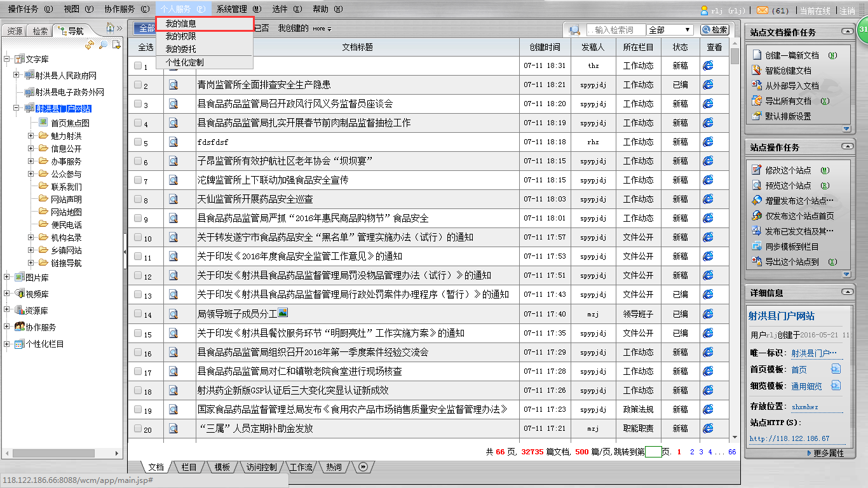Image resolution: width=868 pixels, height=488 pixels.
Task: Open the mail inbox envelope icon
Action: coord(763,10)
